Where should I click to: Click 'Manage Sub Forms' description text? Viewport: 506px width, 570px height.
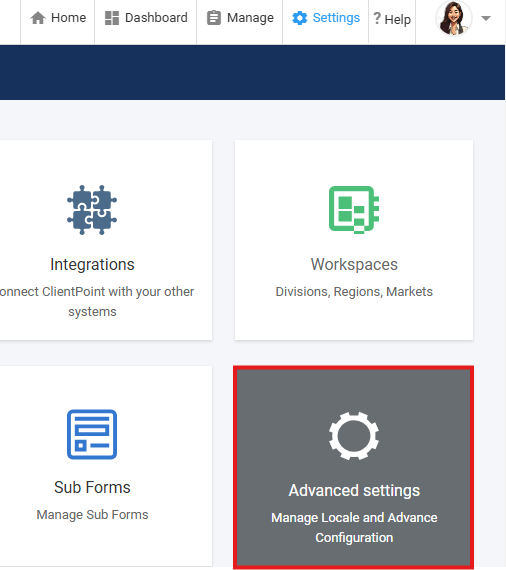[92, 514]
